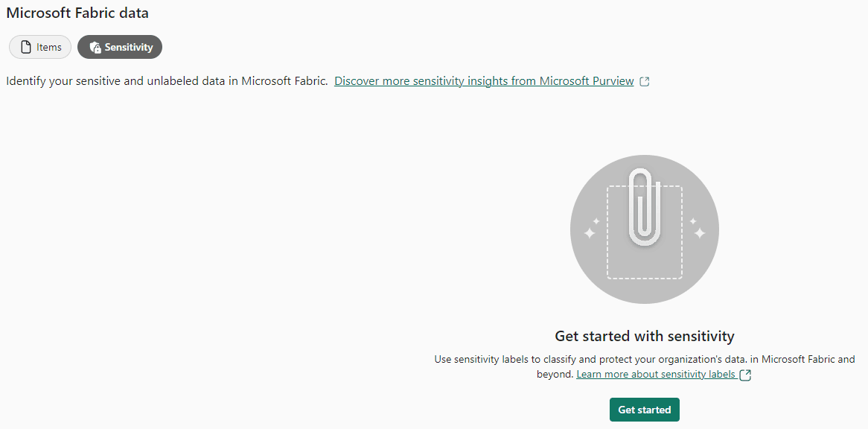Click the Get started with sensitivity heading
The height and width of the screenshot is (429, 868).
click(x=645, y=336)
